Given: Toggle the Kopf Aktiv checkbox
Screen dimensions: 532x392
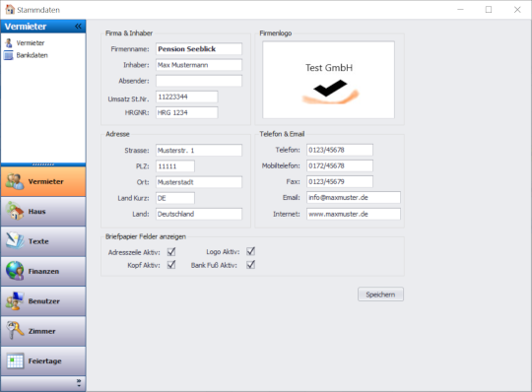Looking at the screenshot, I should tap(171, 265).
